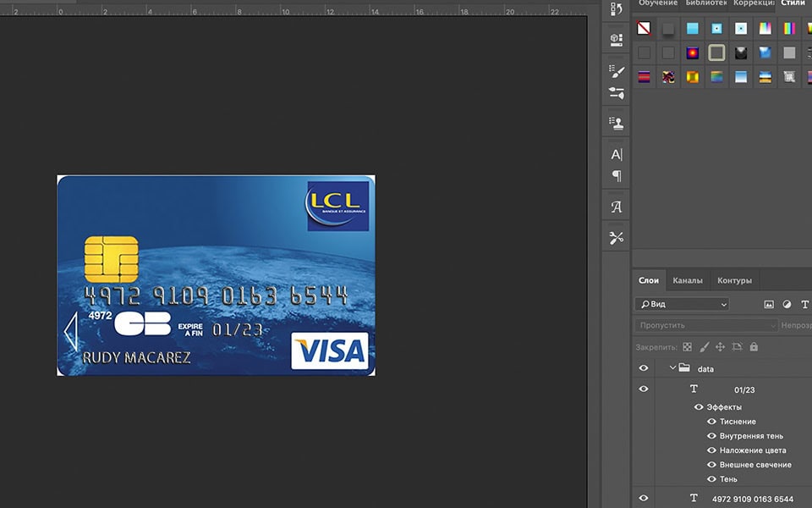Apply the faded rainbow style swatch

(765, 28)
